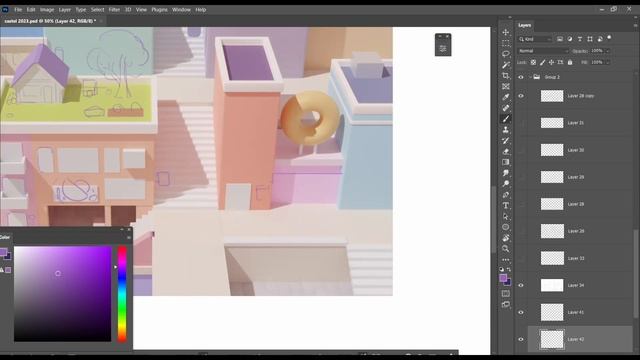
Task: Select the Eraser tool
Action: [x=506, y=151]
